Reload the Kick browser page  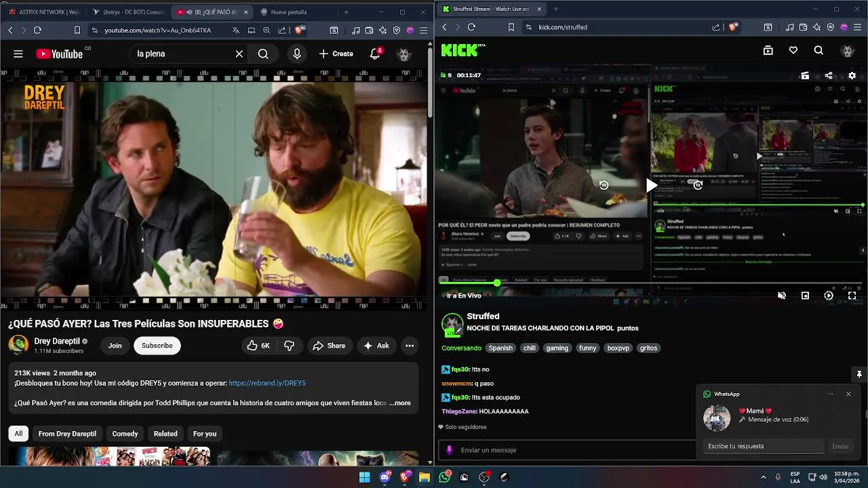click(471, 27)
